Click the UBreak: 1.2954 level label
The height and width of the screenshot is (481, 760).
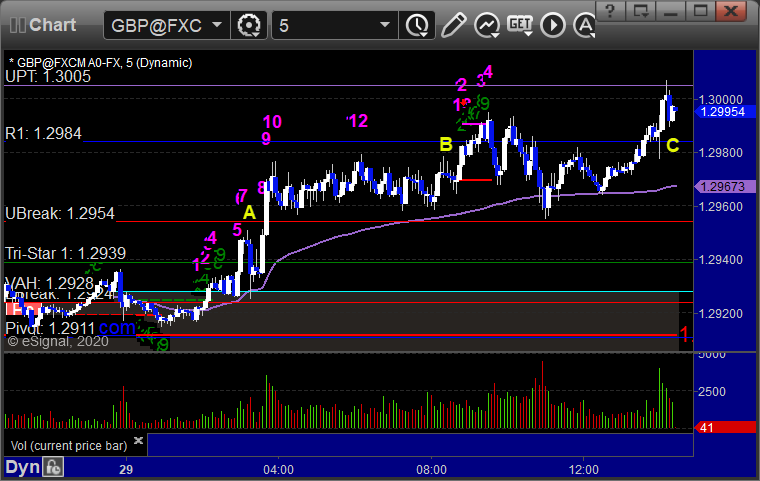60,213
